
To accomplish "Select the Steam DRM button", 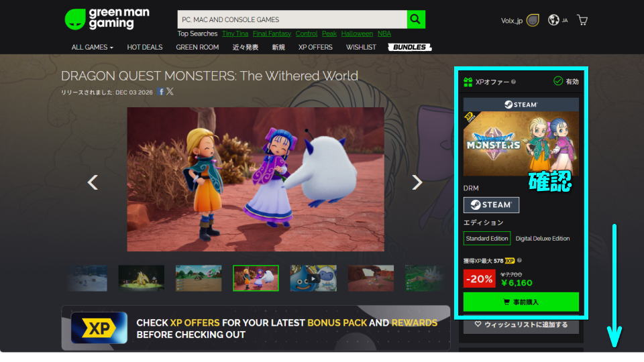I will (x=491, y=205).
